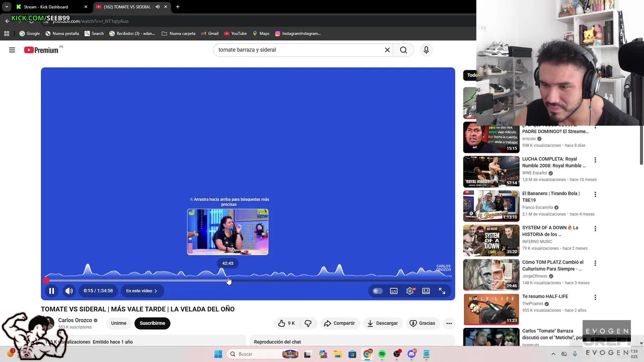Image resolution: width=644 pixels, height=362 pixels.
Task: Open Microsoft Store from the taskbar
Action: [x=352, y=354]
